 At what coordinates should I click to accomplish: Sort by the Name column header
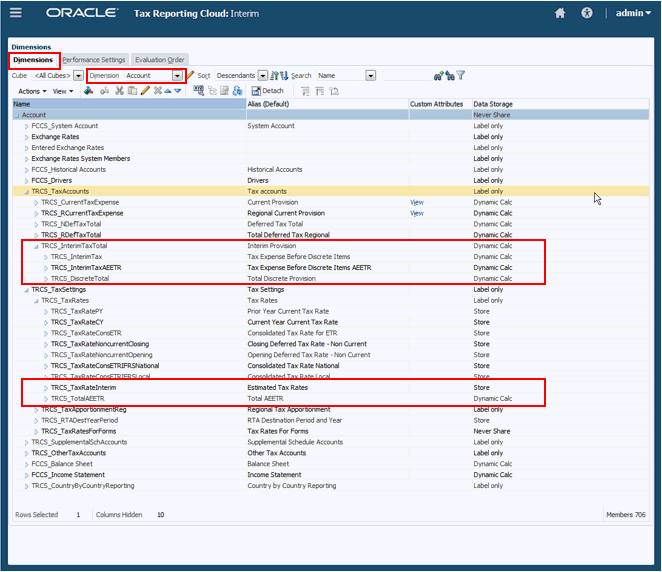pos(129,104)
